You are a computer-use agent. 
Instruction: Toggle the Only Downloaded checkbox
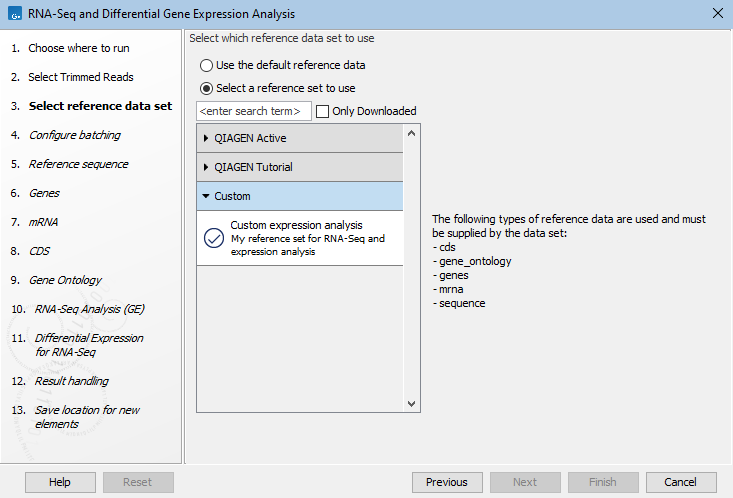tap(322, 111)
